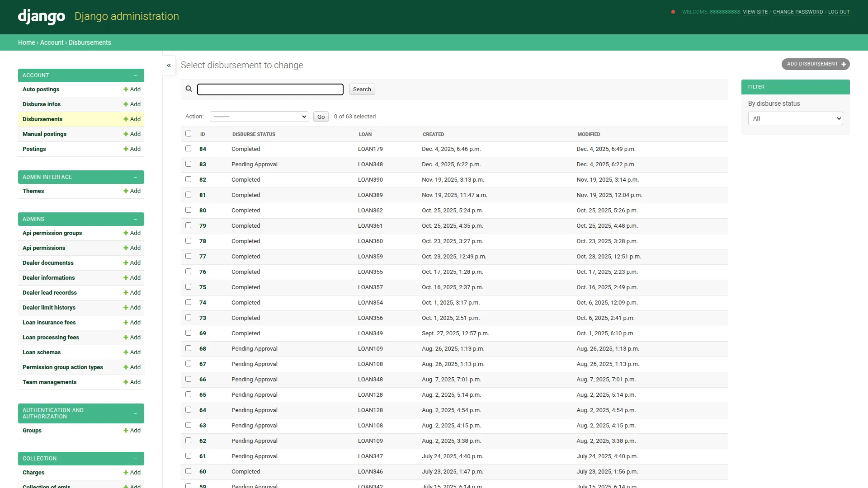868x488 pixels.
Task: Open disbursement ID 69
Action: tap(203, 333)
